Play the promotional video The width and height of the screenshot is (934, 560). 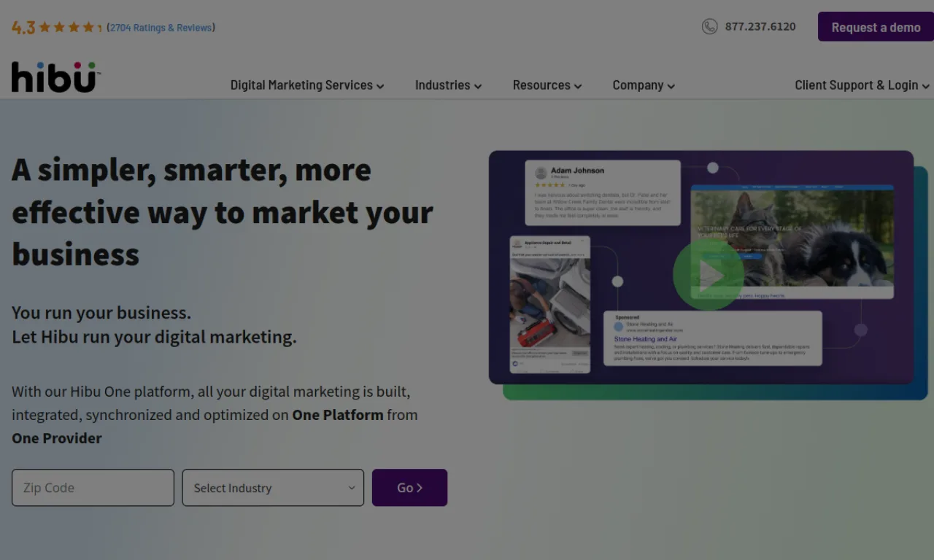708,276
